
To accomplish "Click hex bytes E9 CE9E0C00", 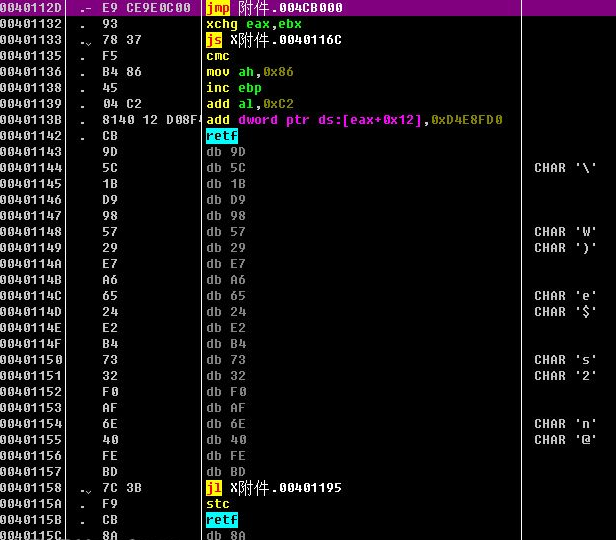I will (x=146, y=8).
